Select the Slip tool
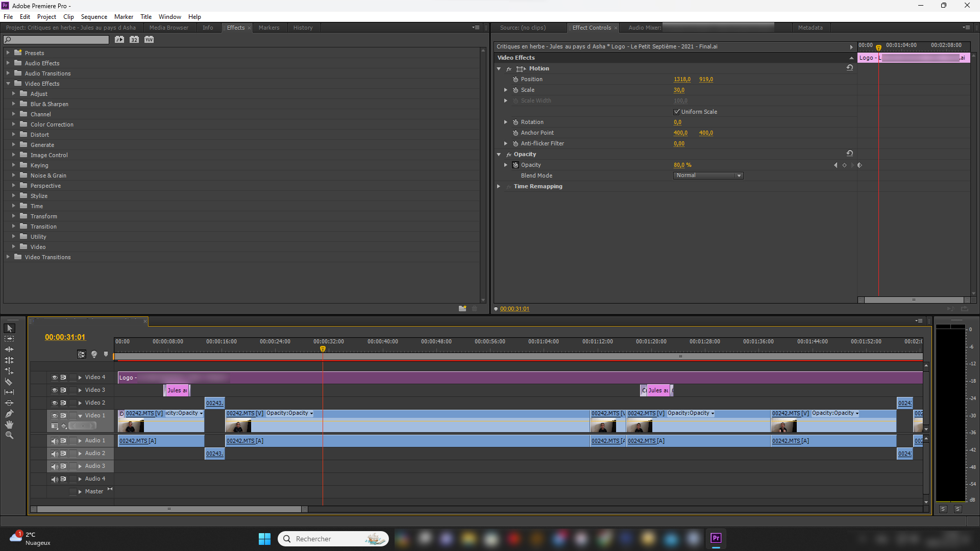The image size is (980, 551). click(x=9, y=392)
